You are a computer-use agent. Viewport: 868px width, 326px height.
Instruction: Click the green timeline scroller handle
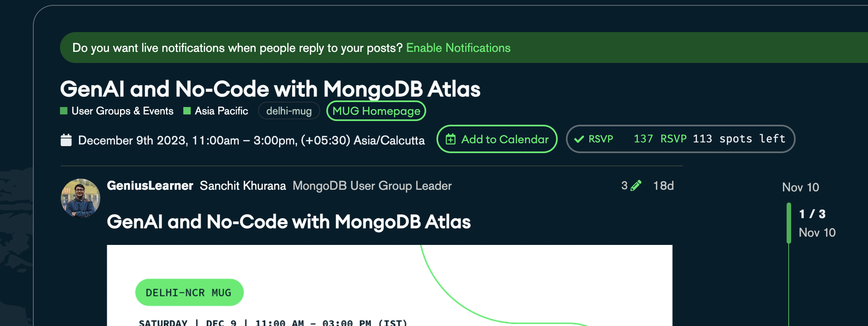point(789,223)
